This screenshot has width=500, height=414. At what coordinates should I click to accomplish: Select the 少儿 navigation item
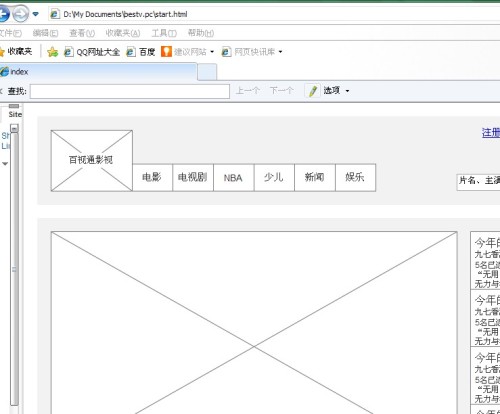[x=274, y=177]
